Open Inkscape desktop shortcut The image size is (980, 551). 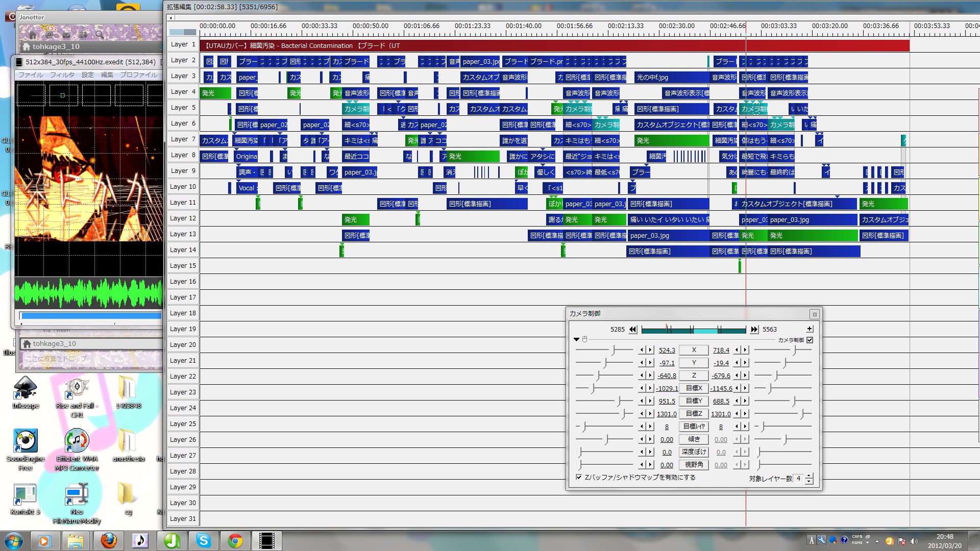pyautogui.click(x=25, y=393)
